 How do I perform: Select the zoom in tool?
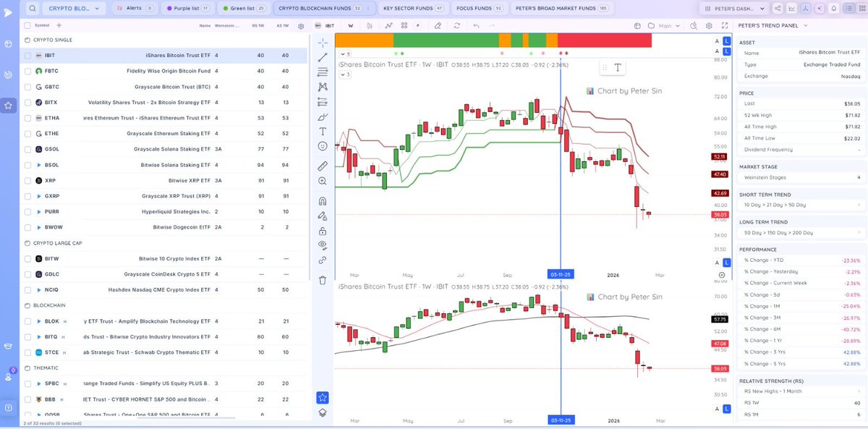323,181
